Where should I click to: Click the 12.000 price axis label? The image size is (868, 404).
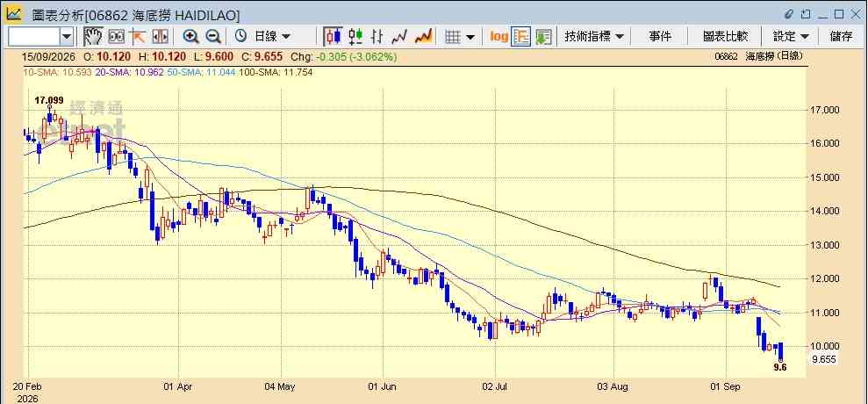[825, 279]
